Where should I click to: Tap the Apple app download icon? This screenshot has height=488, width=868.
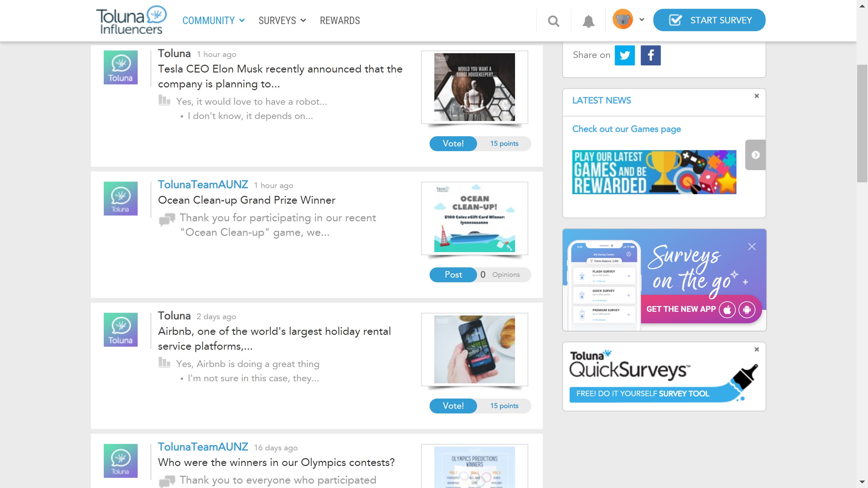tap(727, 309)
